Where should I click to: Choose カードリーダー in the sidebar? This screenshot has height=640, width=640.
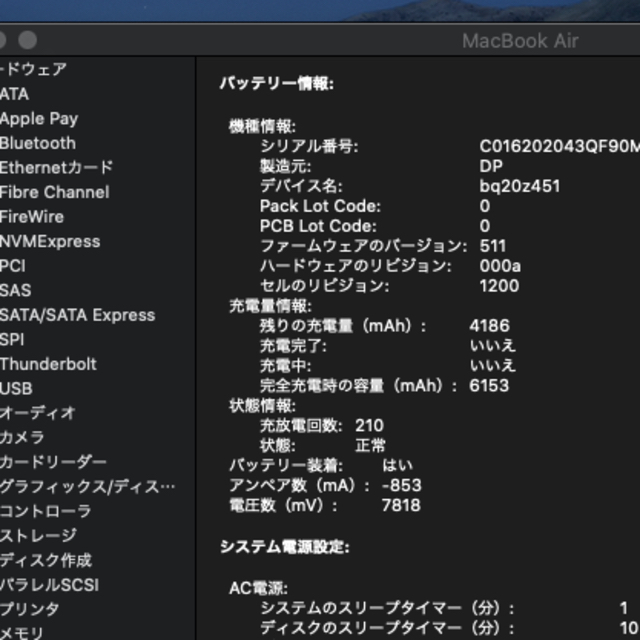click(x=53, y=462)
